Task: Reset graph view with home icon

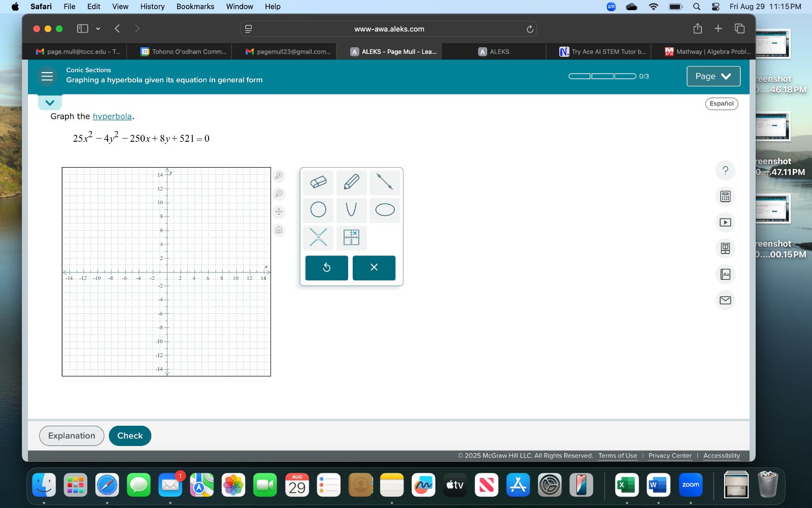Action: (279, 230)
